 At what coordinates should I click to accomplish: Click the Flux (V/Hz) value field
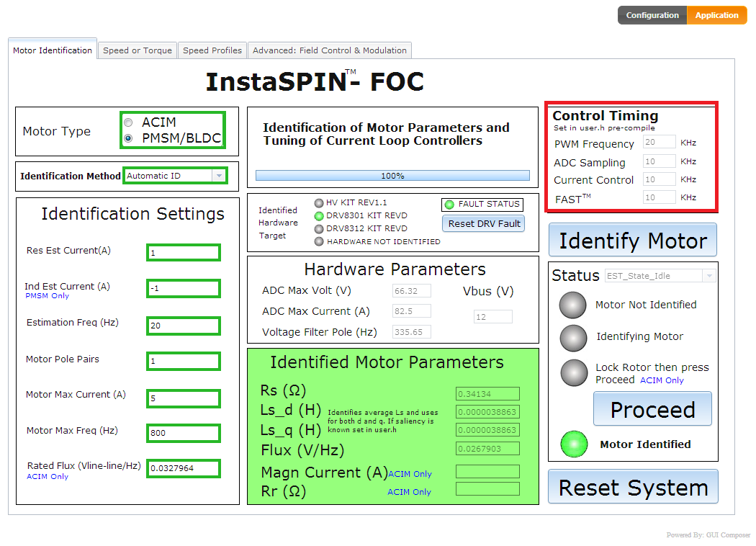click(x=487, y=449)
